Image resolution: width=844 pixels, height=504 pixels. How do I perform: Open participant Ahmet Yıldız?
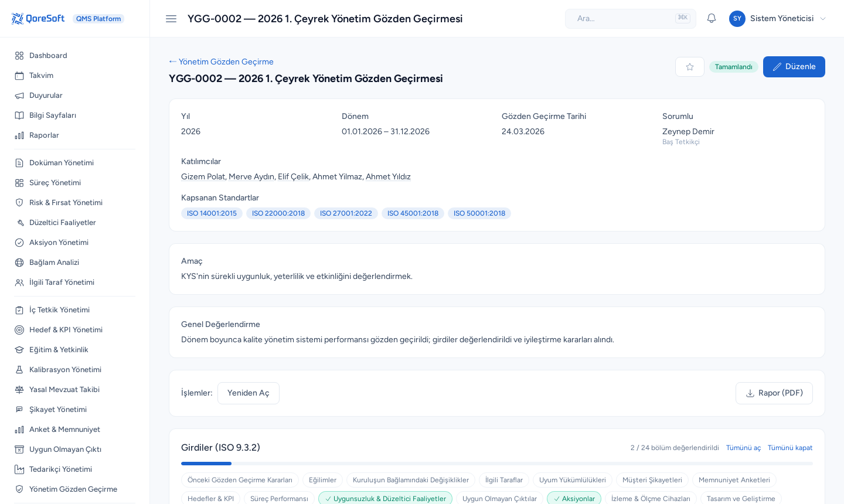point(388,177)
